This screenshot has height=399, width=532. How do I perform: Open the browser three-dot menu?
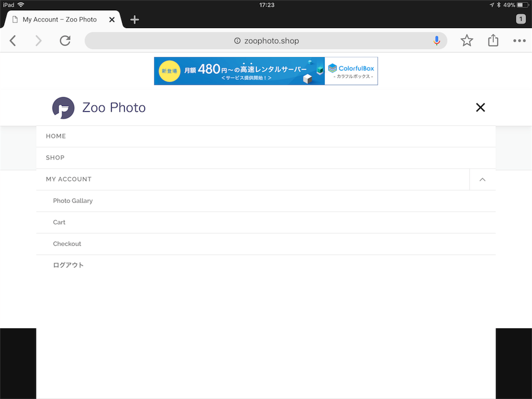pos(519,41)
